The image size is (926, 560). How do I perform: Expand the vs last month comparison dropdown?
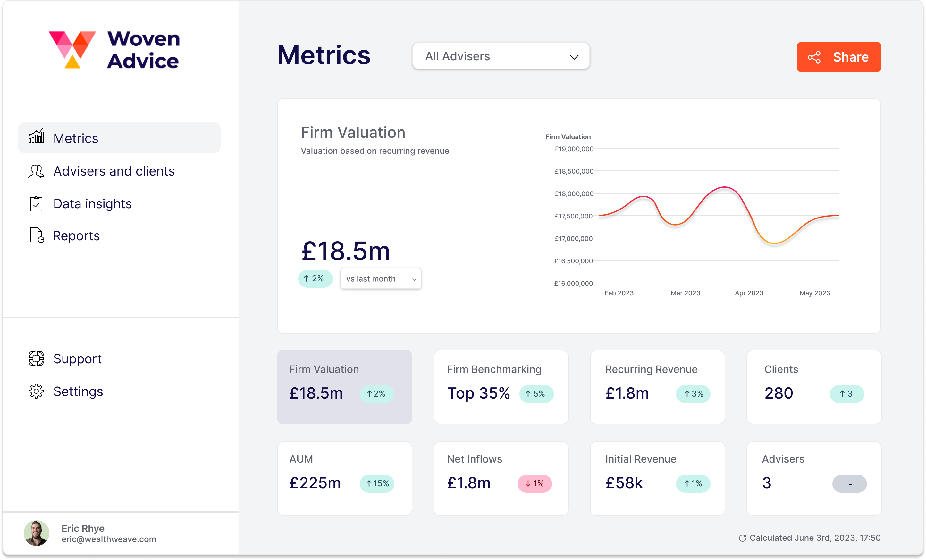tap(380, 278)
